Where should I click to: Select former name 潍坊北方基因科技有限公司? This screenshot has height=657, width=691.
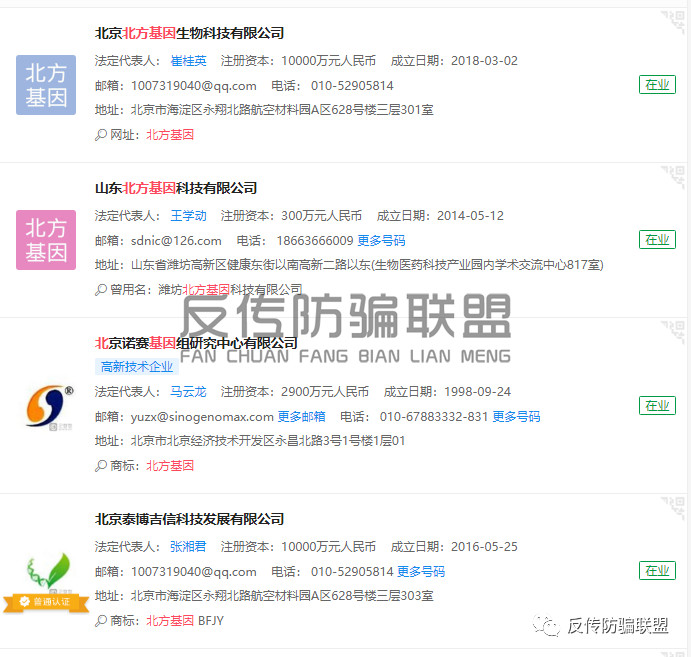point(230,290)
